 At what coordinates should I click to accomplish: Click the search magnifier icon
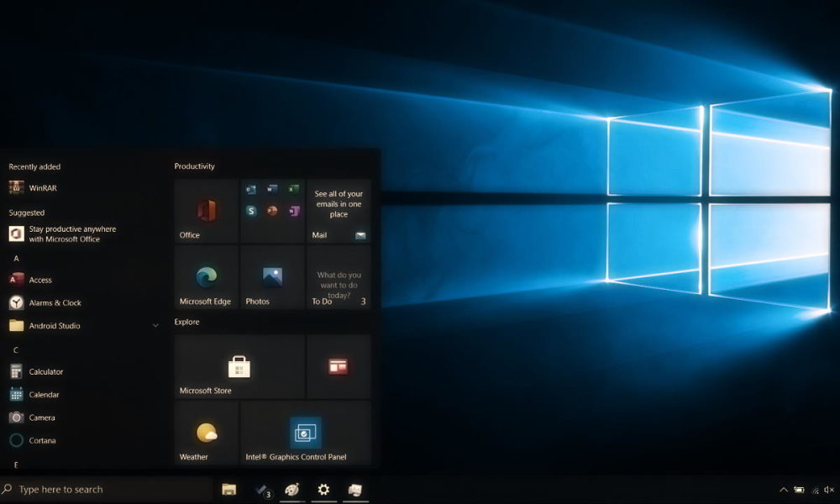pos(7,489)
